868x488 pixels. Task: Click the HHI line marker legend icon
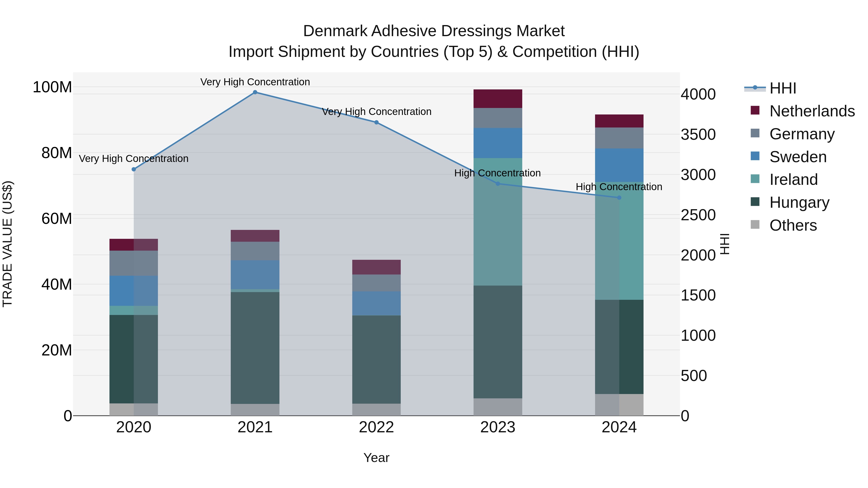point(755,88)
